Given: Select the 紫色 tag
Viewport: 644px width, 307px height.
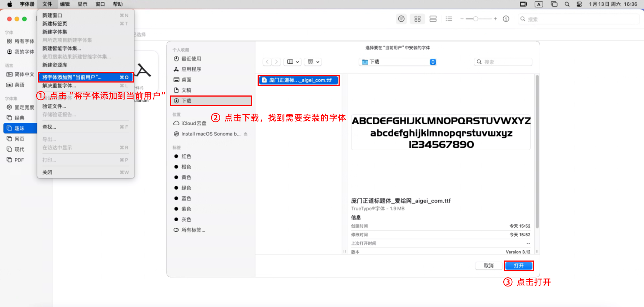Looking at the screenshot, I should (211, 209).
